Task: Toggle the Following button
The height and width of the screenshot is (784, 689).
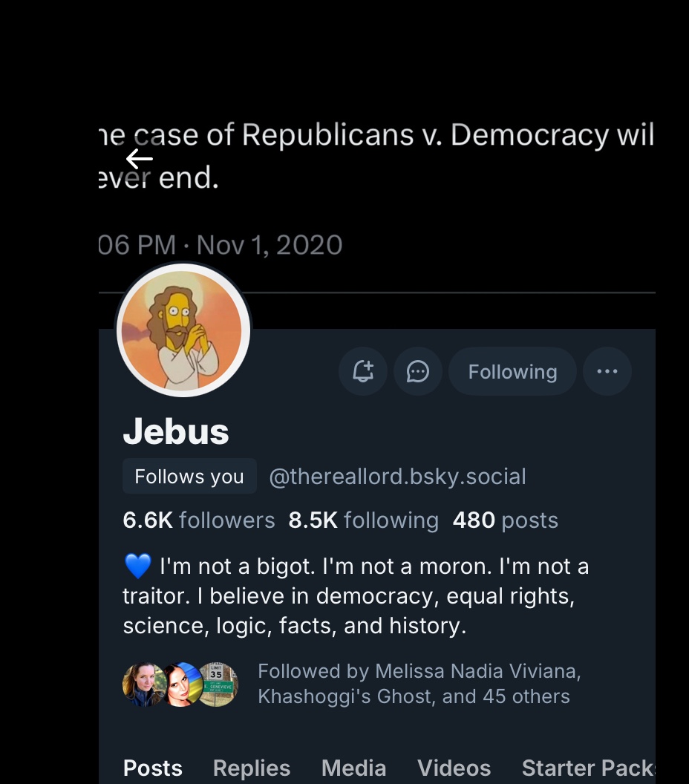Action: [512, 371]
